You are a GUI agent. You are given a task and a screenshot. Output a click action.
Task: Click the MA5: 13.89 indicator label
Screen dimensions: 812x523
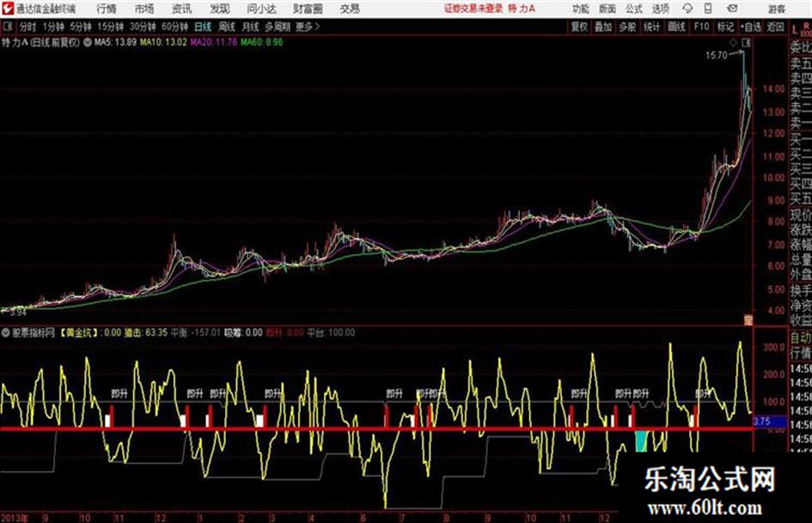(115, 42)
